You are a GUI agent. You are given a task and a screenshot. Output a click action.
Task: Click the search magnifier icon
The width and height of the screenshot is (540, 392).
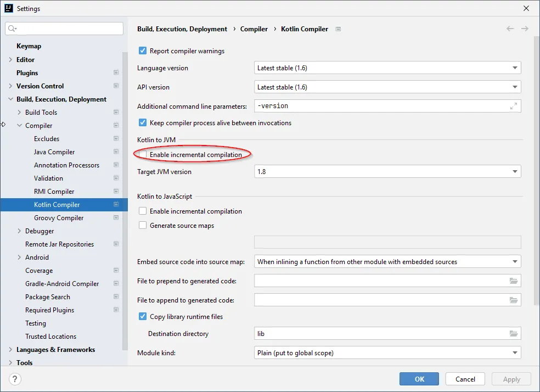pyautogui.click(x=12, y=28)
